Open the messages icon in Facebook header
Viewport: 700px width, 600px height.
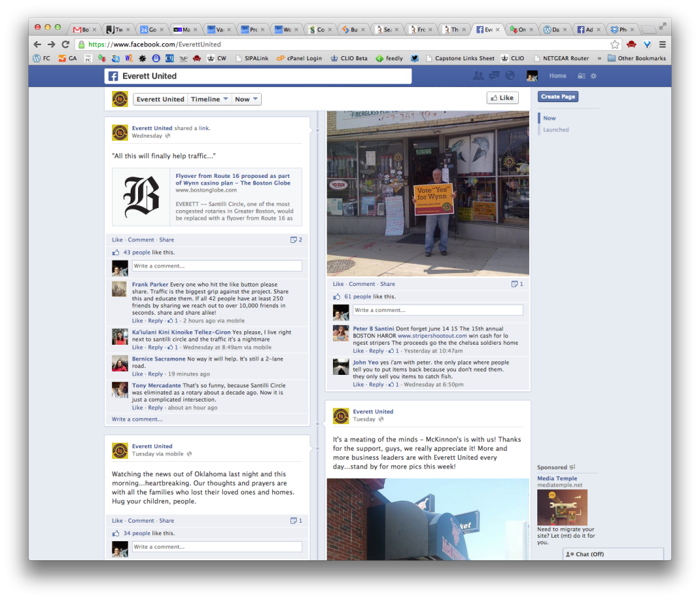point(494,76)
